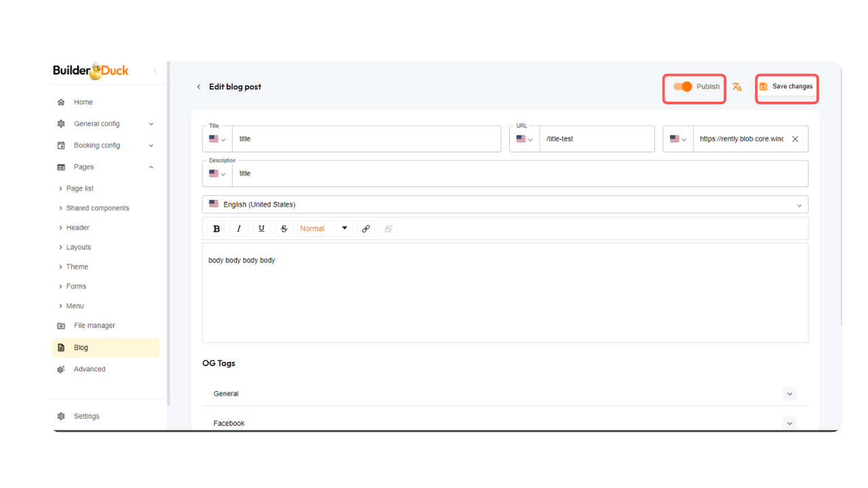Click the insert link icon
The height and width of the screenshot is (488, 868).
366,228
